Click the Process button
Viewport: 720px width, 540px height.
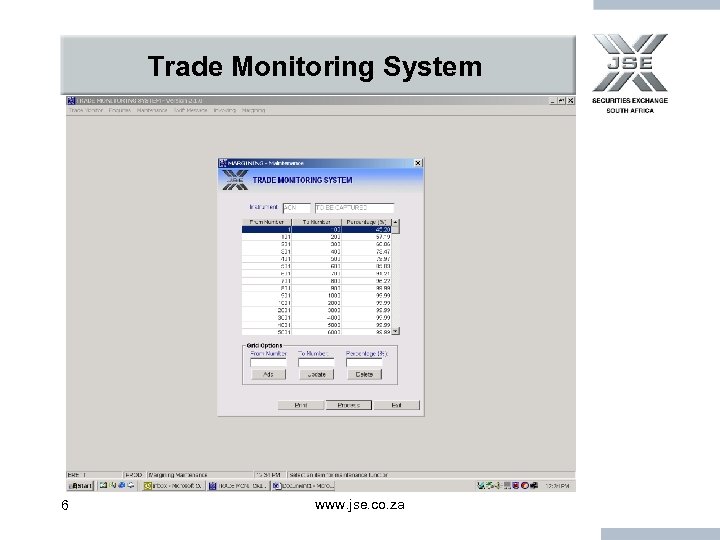[x=349, y=405]
